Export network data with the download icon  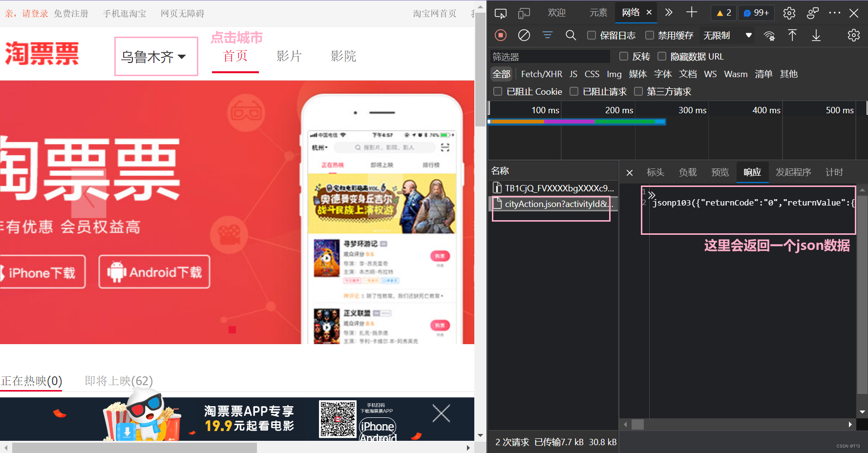click(x=816, y=35)
